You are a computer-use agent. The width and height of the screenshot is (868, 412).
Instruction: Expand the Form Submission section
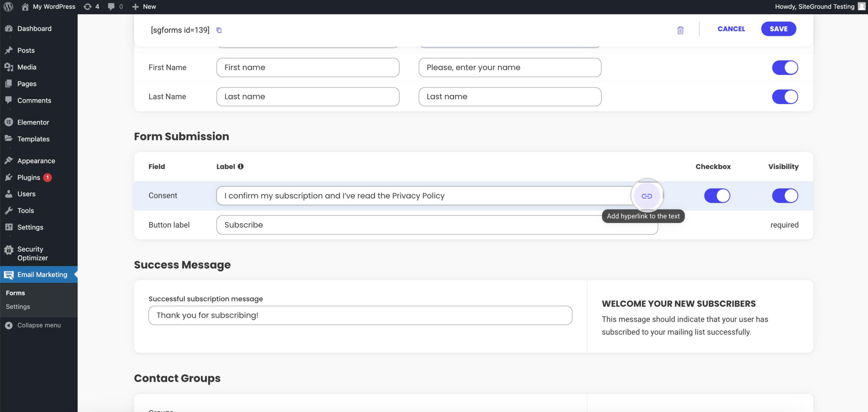click(181, 136)
